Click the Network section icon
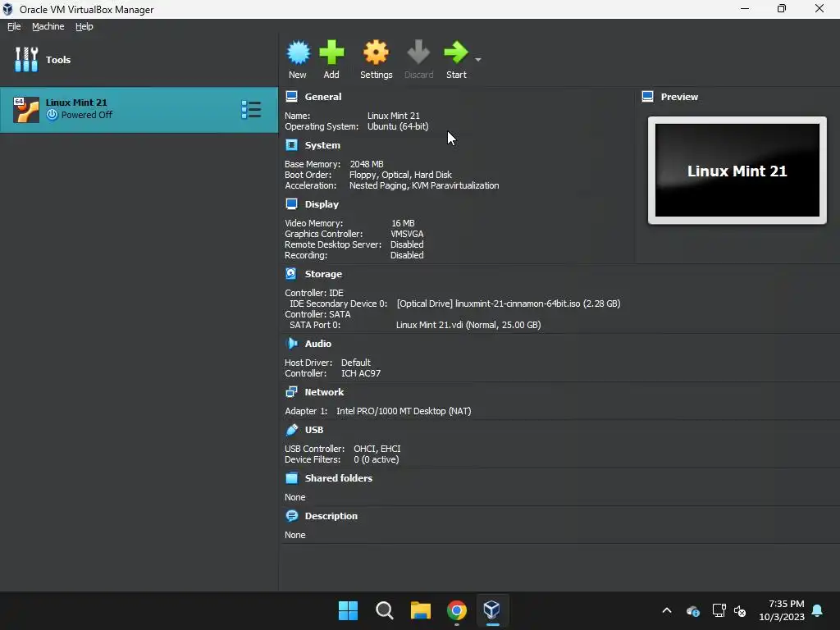This screenshot has width=840, height=630. coord(291,392)
